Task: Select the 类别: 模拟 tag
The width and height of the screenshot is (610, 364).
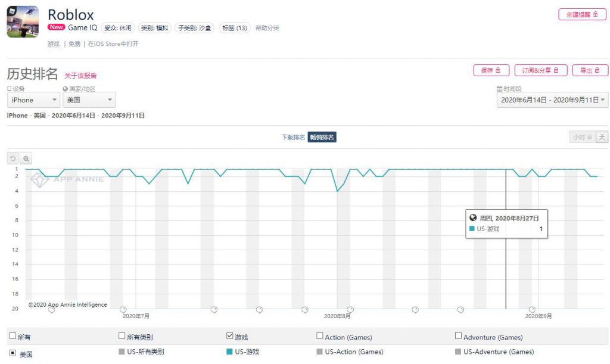Action: point(154,28)
